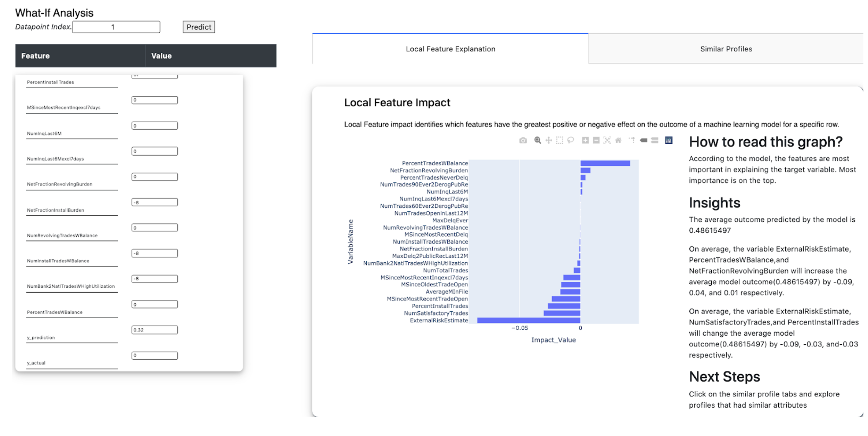Viewport: 868px width, 436px height.
Task: Activate the Pan tool on the impact chart
Action: coord(549,140)
